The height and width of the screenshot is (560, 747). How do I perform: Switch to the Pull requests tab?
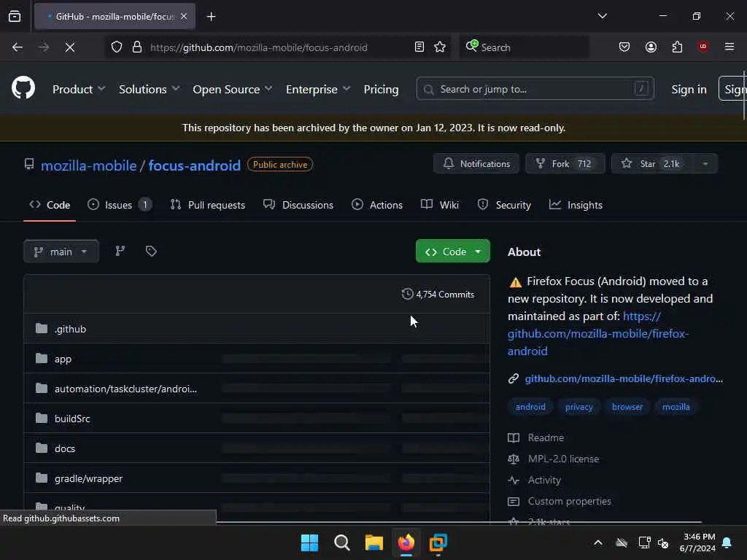point(208,205)
